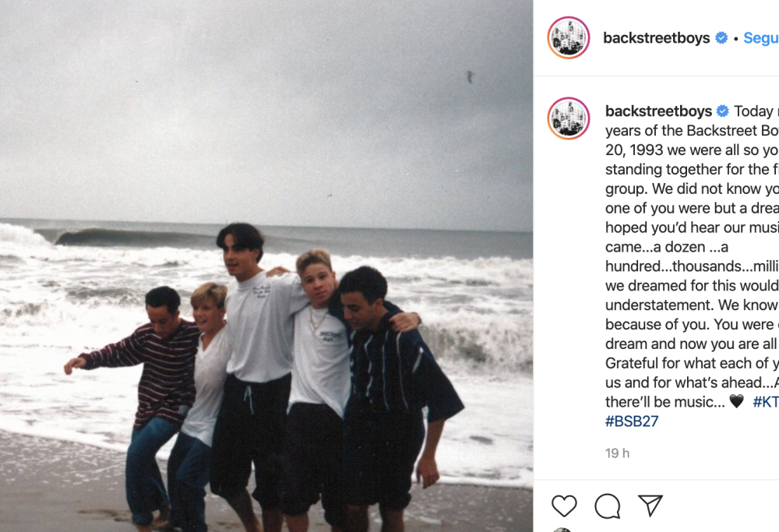Click the verified badge beside the caption username

pos(723,111)
